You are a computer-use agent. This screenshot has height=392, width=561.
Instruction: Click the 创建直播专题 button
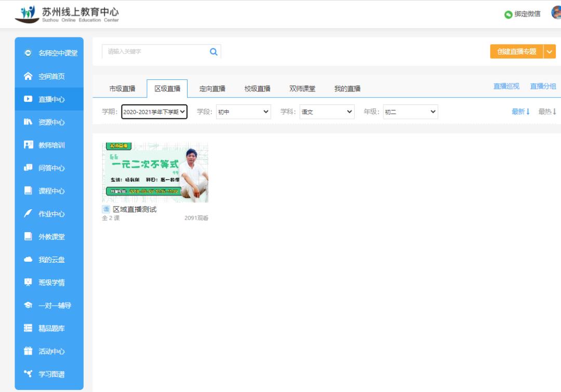517,51
